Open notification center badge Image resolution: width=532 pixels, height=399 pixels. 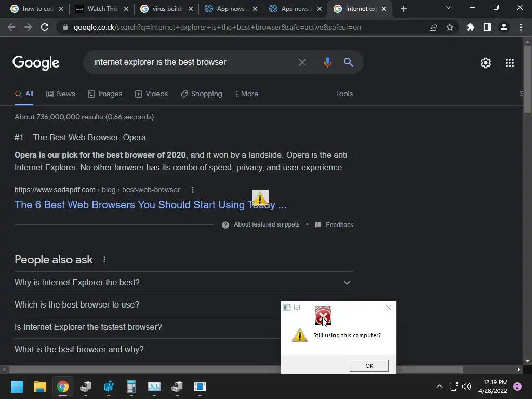point(517,387)
